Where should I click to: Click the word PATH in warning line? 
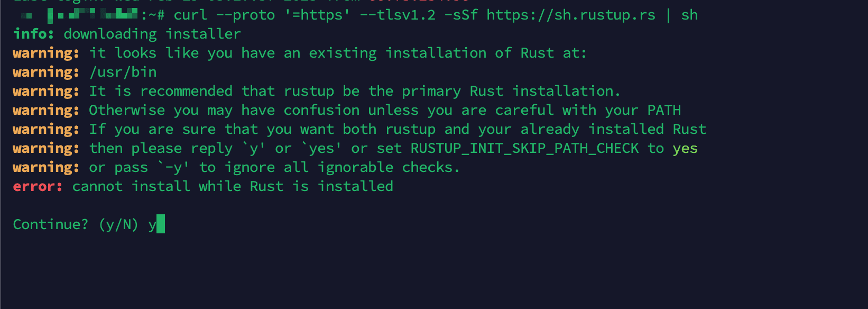[664, 110]
